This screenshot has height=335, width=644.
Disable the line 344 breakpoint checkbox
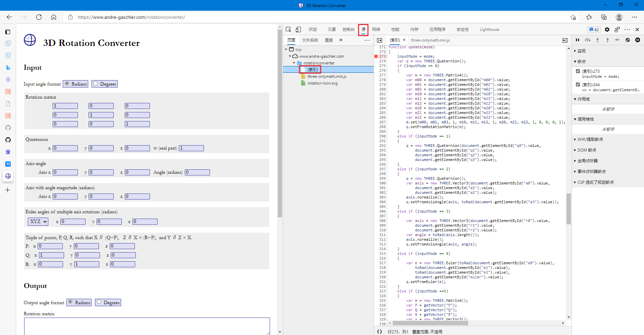[x=578, y=85]
